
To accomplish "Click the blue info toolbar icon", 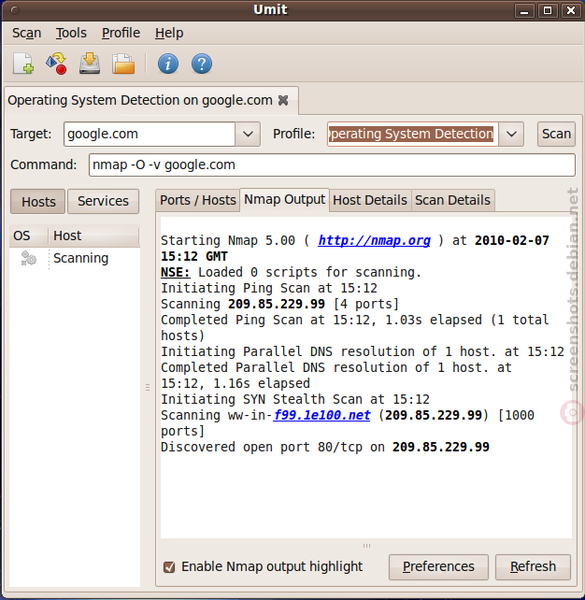I will click(168, 64).
